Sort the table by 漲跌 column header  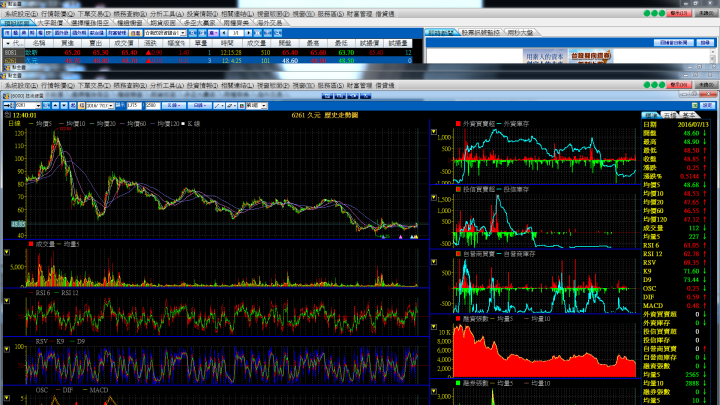pyautogui.click(x=150, y=43)
